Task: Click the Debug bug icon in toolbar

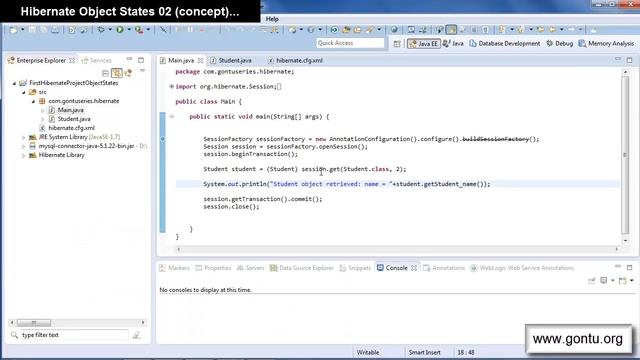Action: [x=101, y=30]
